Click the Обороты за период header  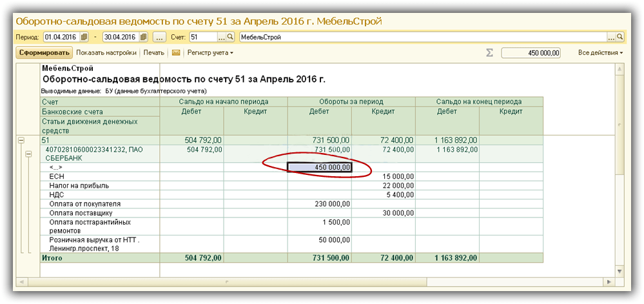click(x=351, y=101)
